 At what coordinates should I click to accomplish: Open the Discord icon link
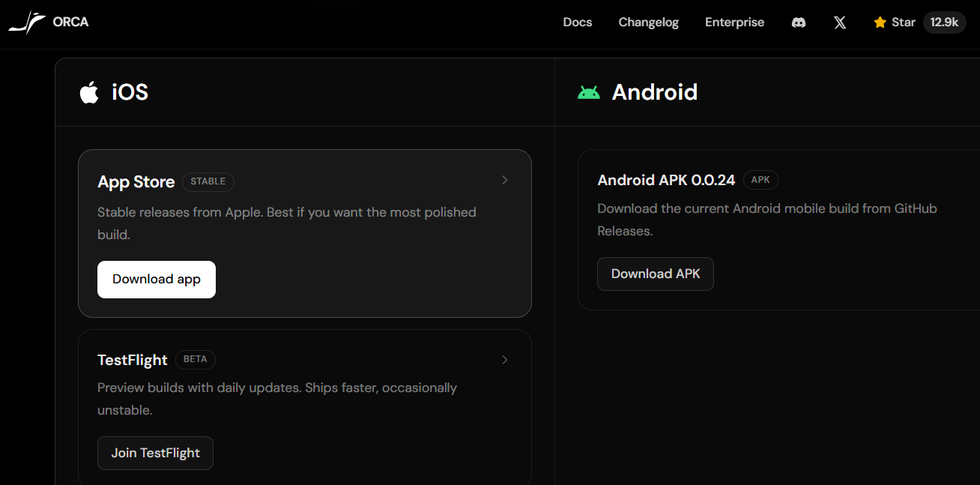tap(799, 22)
